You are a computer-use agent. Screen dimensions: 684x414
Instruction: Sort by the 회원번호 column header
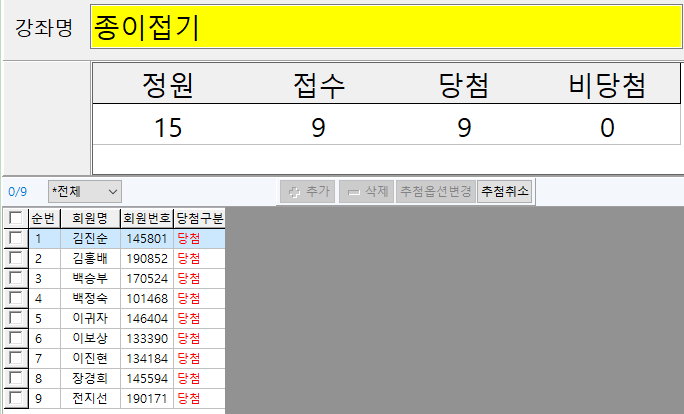tap(147, 218)
